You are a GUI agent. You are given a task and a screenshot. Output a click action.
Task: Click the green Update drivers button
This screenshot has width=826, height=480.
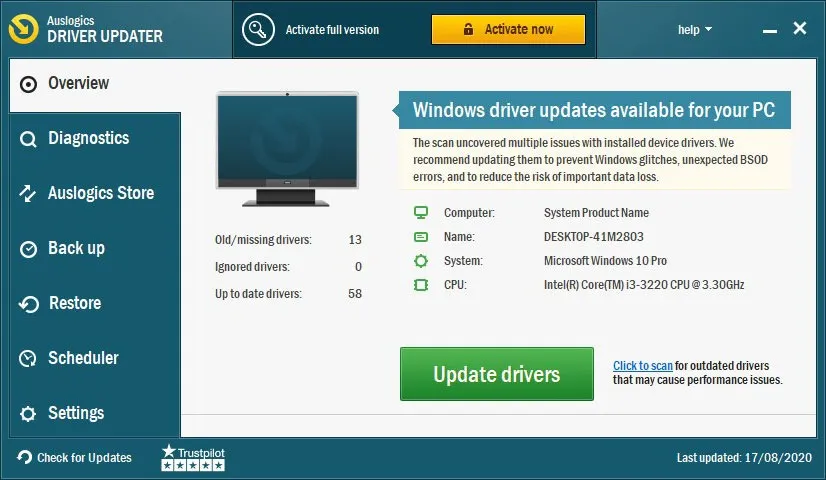(497, 374)
